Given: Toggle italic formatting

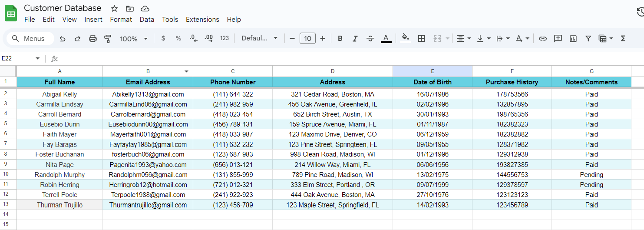Looking at the screenshot, I should (355, 39).
